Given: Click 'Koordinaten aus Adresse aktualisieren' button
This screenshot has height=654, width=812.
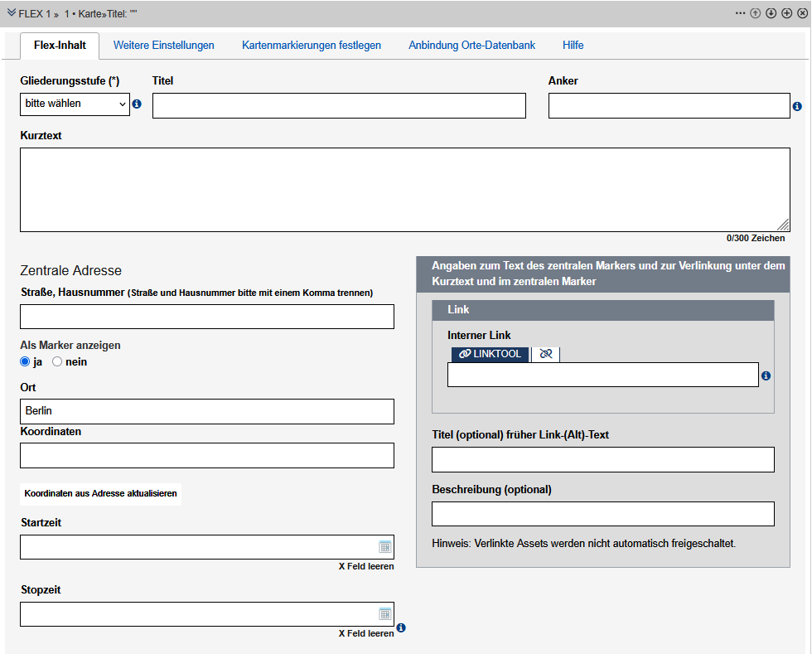Looking at the screenshot, I should click(100, 493).
